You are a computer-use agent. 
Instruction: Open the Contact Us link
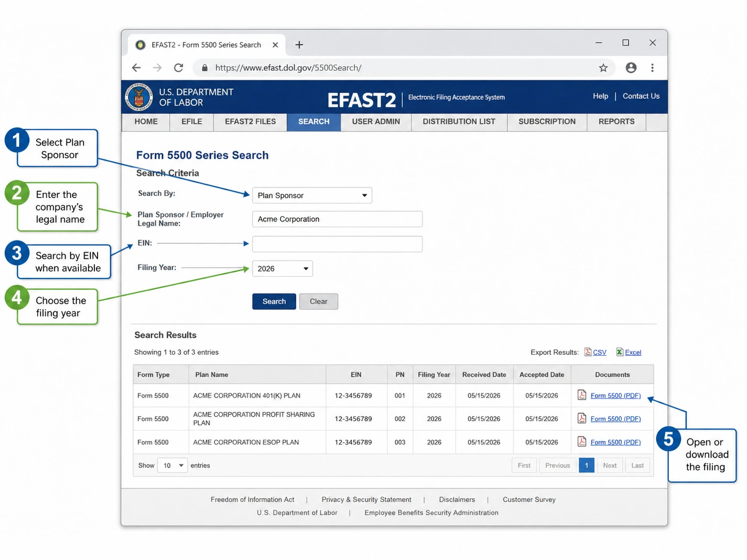coord(641,96)
